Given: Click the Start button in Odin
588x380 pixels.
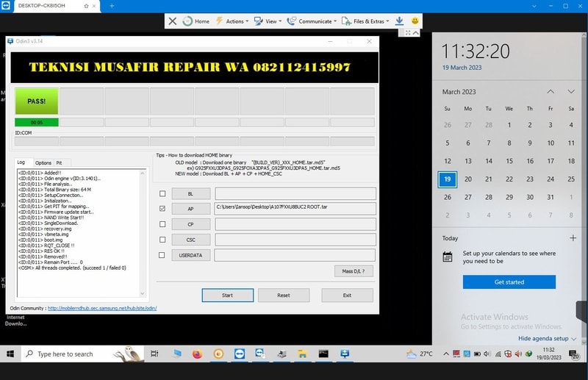Looking at the screenshot, I should (x=228, y=295).
